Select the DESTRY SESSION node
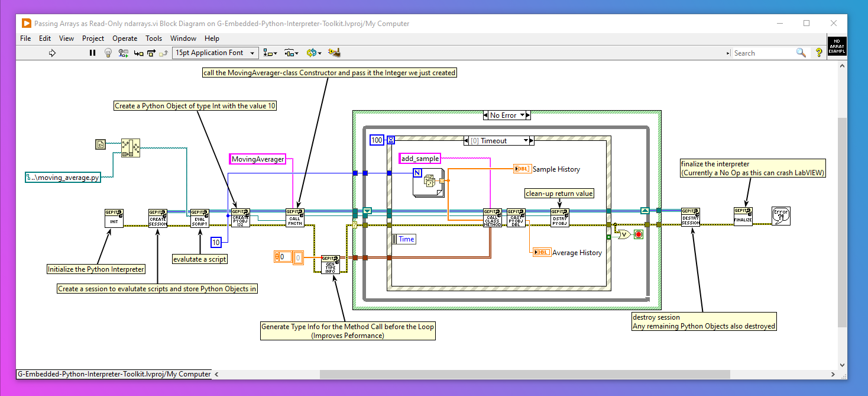The width and height of the screenshot is (868, 396). [x=691, y=217]
